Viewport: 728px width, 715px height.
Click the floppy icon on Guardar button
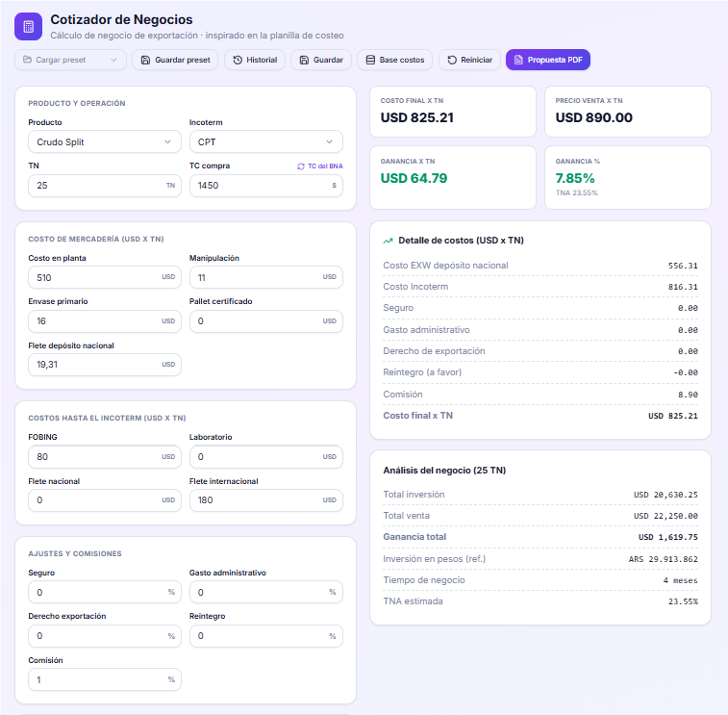[304, 60]
